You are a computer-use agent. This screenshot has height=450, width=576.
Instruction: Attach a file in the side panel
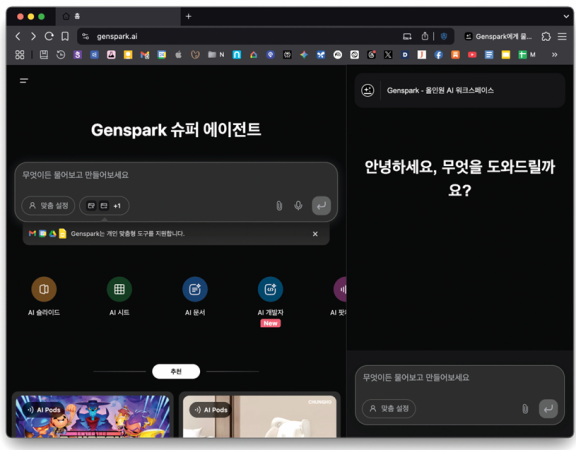click(x=525, y=408)
